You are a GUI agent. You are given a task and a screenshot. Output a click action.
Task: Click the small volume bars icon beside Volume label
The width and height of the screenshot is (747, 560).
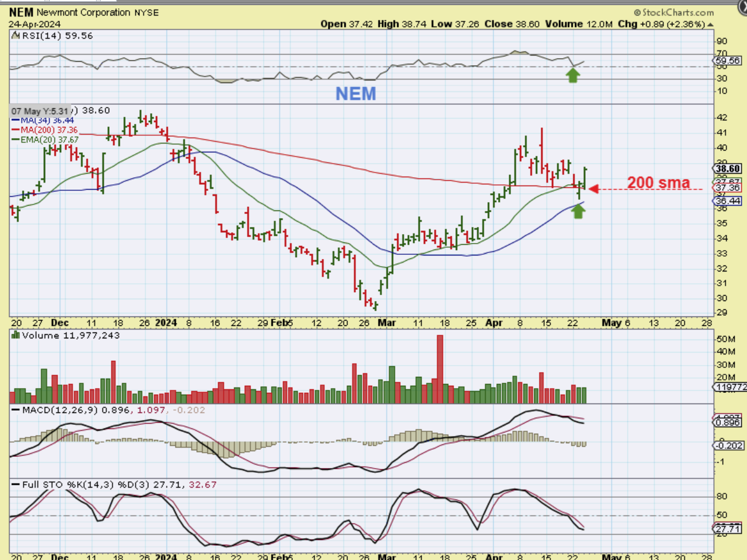tap(15, 335)
